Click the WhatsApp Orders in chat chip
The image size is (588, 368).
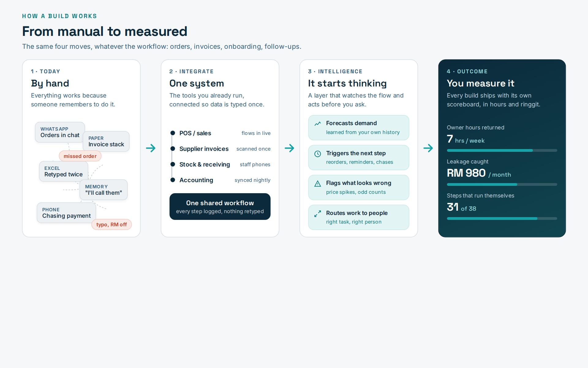click(60, 132)
